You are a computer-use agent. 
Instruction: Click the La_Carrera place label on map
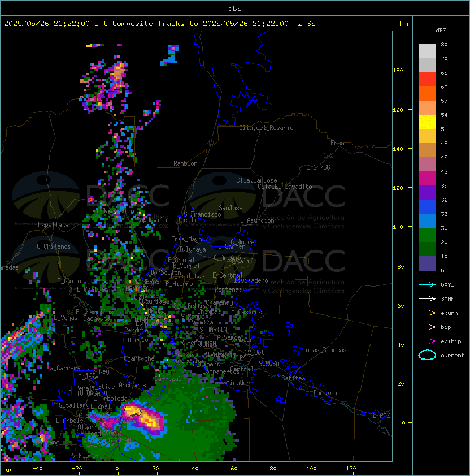(63, 368)
